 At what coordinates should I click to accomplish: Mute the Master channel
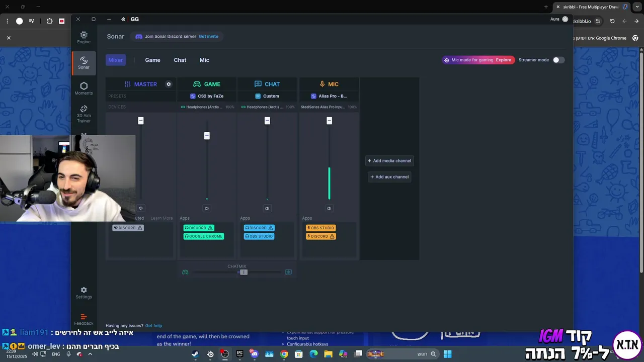(140, 208)
